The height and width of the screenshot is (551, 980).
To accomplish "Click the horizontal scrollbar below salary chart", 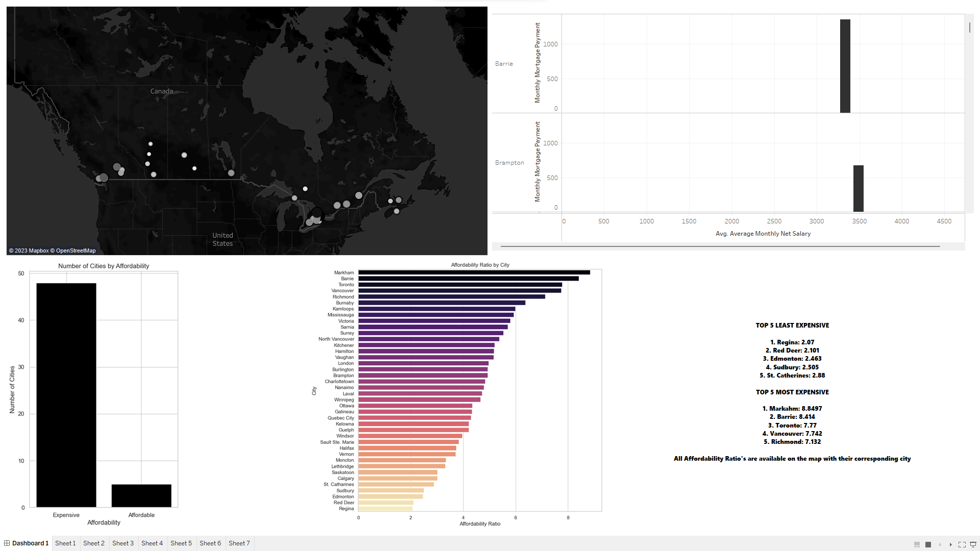I will pos(720,246).
